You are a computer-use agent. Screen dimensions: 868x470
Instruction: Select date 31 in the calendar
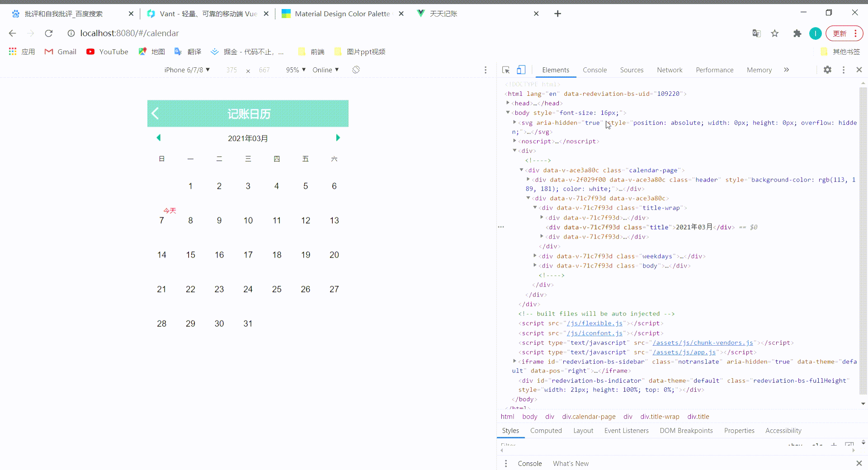[248, 324]
